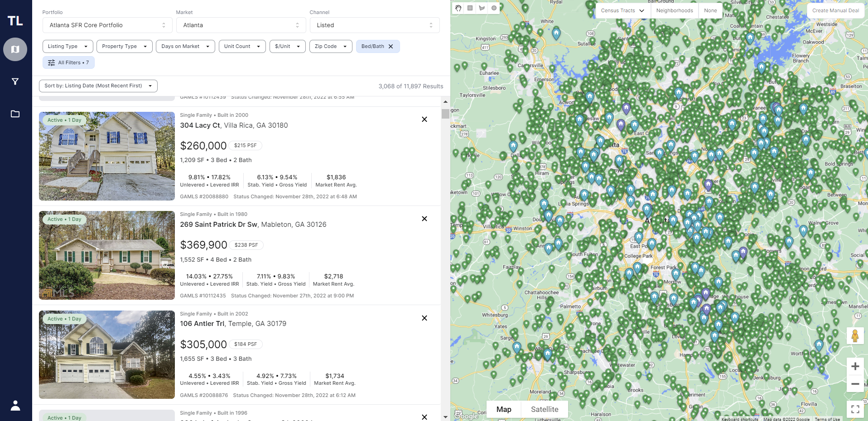Open the Channel dropdown set to Listed
Screen dimensions: 868x421
375,25
